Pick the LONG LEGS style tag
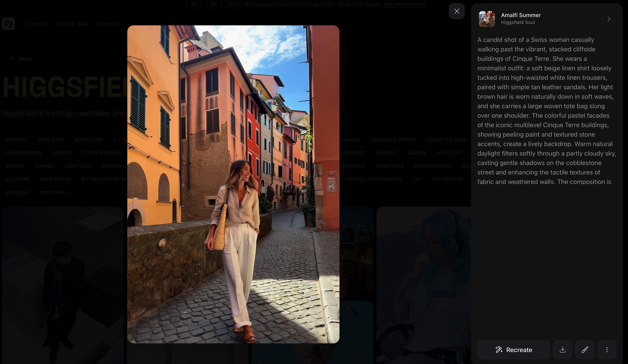 (x=78, y=166)
